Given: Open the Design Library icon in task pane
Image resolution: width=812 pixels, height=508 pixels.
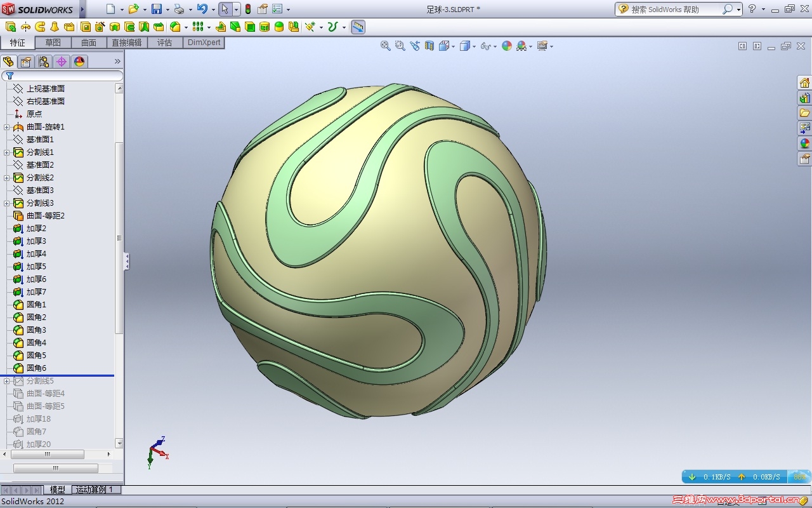Looking at the screenshot, I should tap(804, 98).
